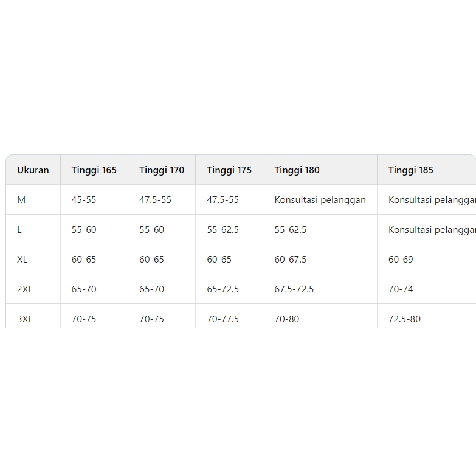Click the 70-77.5 cell in row 3XL
476x476 pixels.
pos(223,319)
